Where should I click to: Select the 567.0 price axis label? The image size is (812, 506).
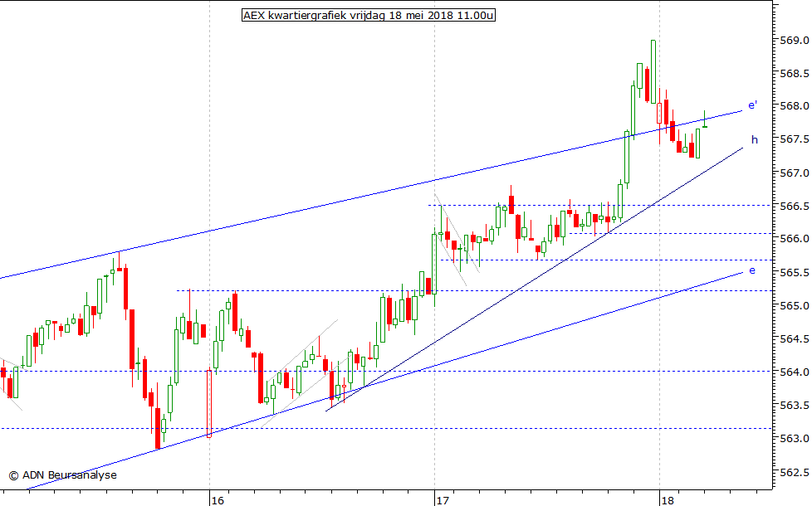click(794, 173)
